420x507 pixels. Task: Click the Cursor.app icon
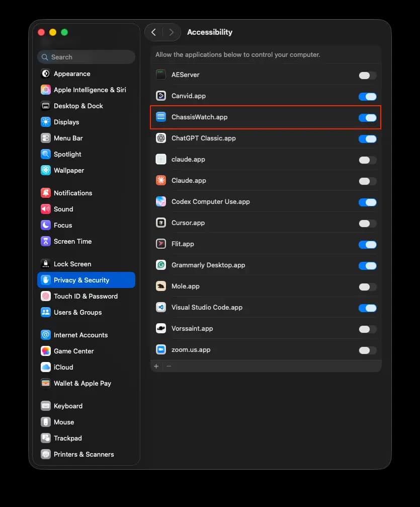pyautogui.click(x=161, y=223)
